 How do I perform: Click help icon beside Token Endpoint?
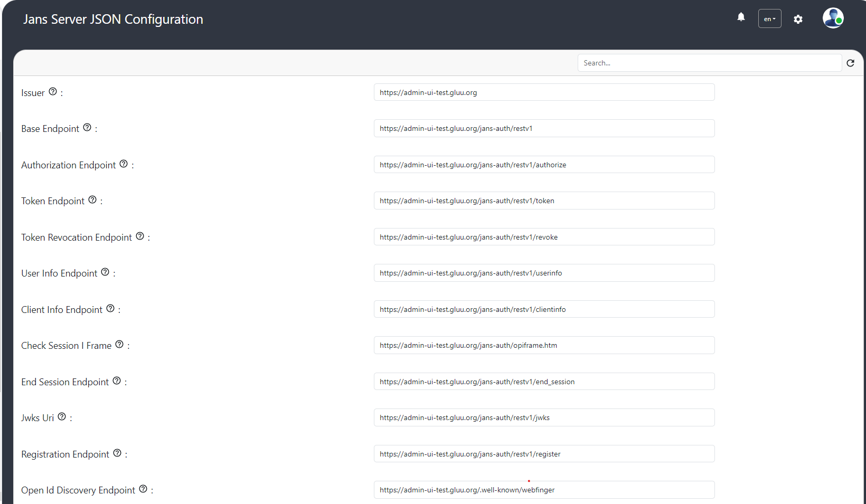coord(92,200)
